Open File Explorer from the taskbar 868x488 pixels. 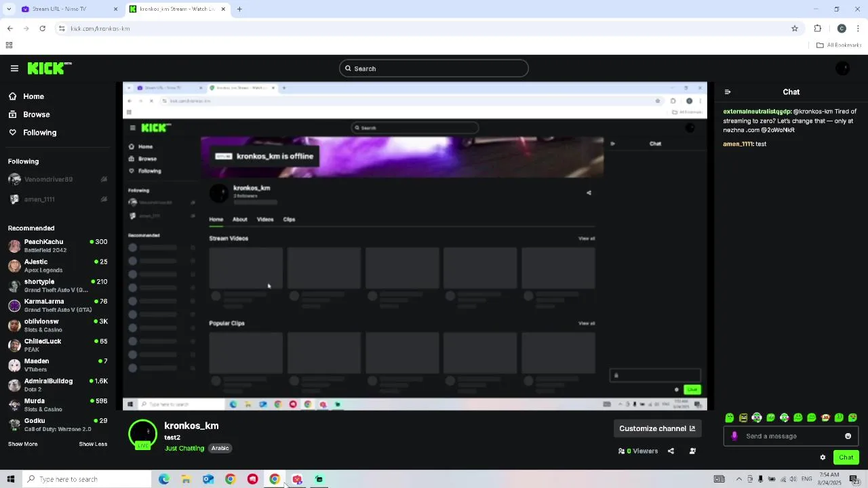pos(186,479)
